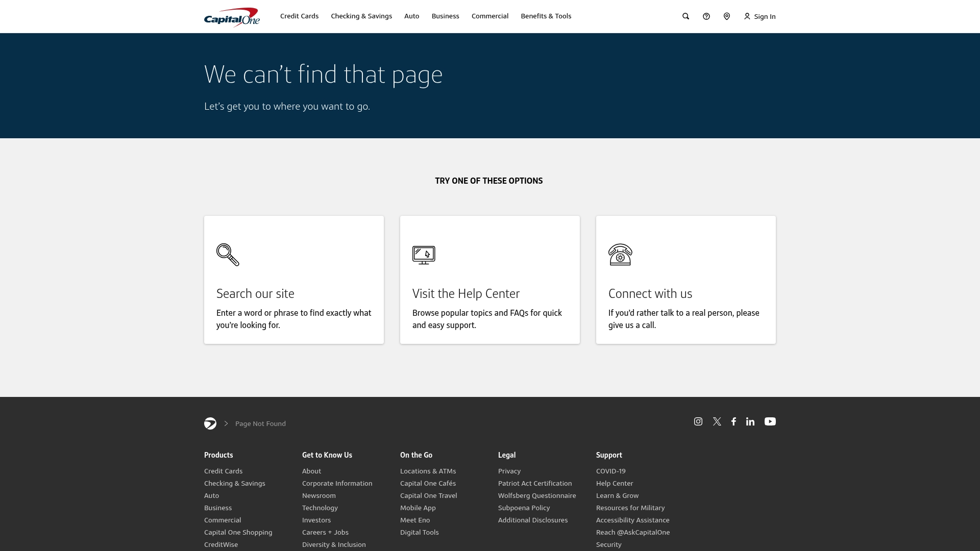This screenshot has width=980, height=551.
Task: Open the Privacy footer link
Action: pyautogui.click(x=509, y=471)
